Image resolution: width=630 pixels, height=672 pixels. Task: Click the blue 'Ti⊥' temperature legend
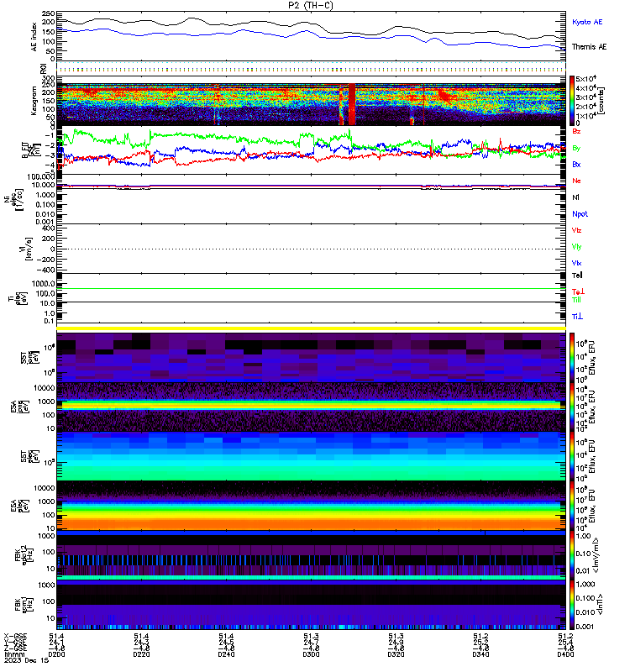[x=577, y=317]
